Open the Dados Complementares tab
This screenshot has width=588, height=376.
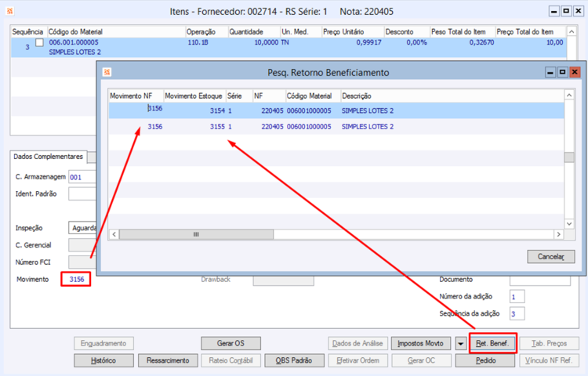point(49,157)
